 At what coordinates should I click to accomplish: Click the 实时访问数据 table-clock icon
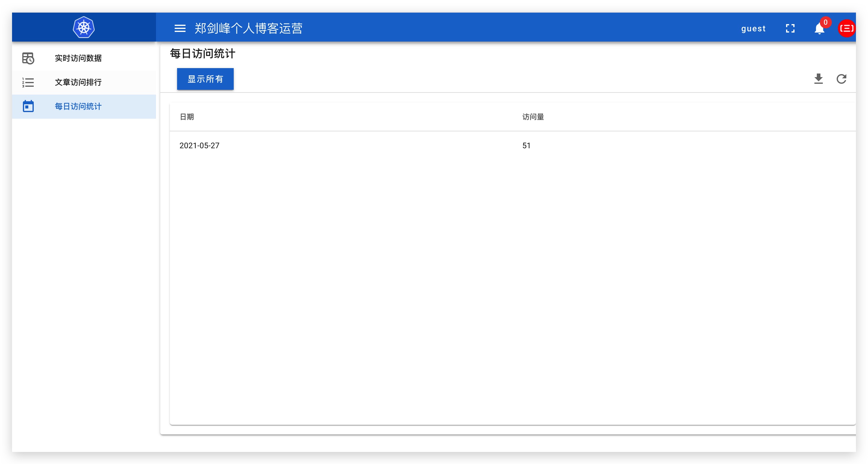28,58
